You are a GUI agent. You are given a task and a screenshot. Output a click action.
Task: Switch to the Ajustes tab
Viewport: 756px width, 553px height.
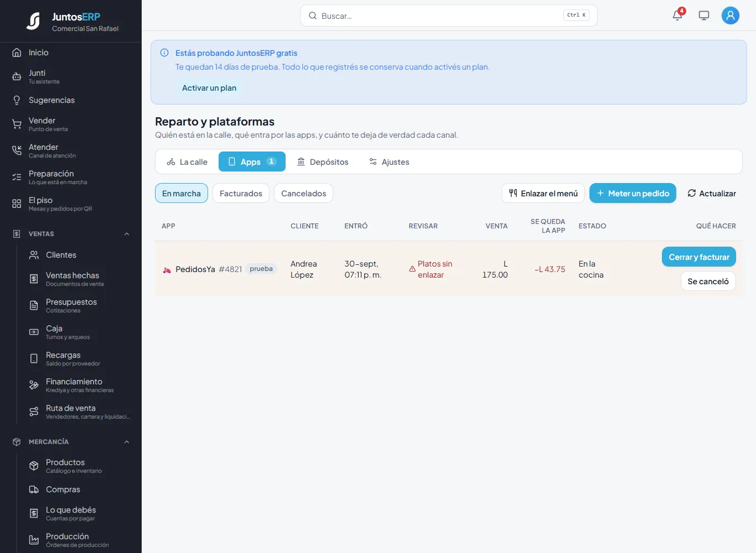[x=389, y=161]
